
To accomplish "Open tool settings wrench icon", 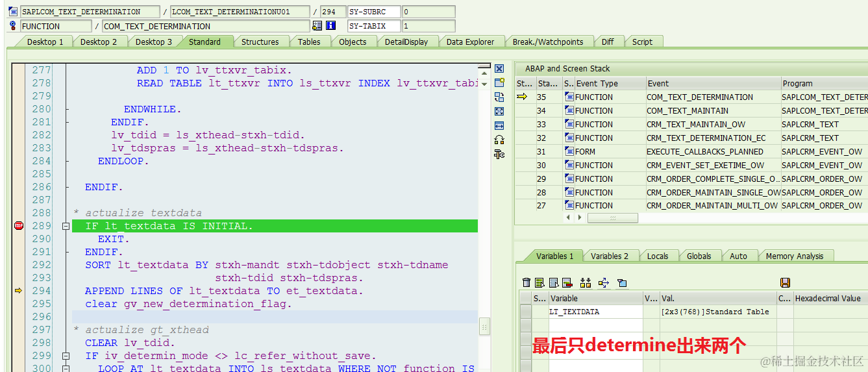I will click(x=499, y=154).
